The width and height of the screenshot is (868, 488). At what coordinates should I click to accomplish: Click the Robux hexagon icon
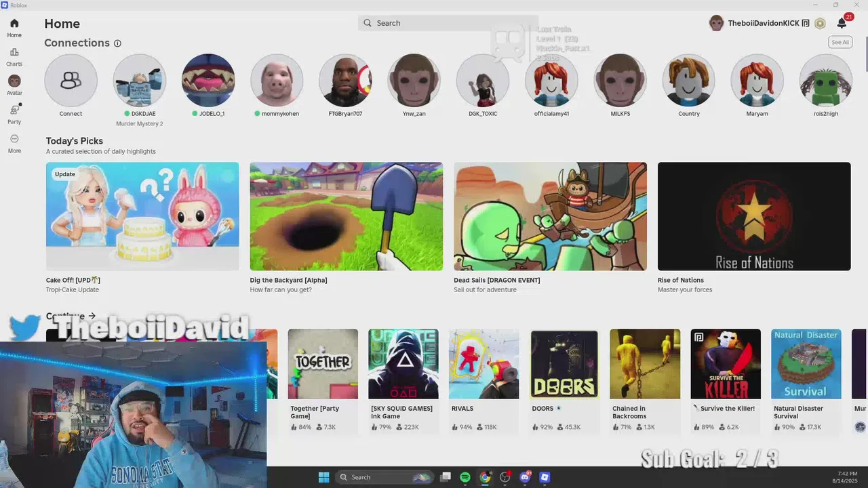(x=820, y=23)
